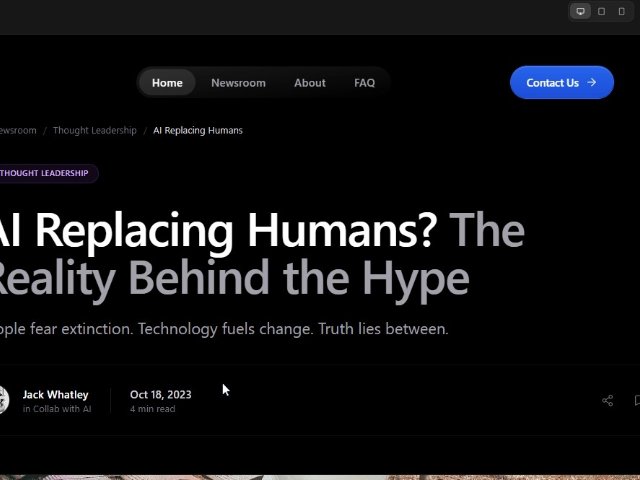Click subtitle 'Technology fuels change.'

pyautogui.click(x=226, y=329)
